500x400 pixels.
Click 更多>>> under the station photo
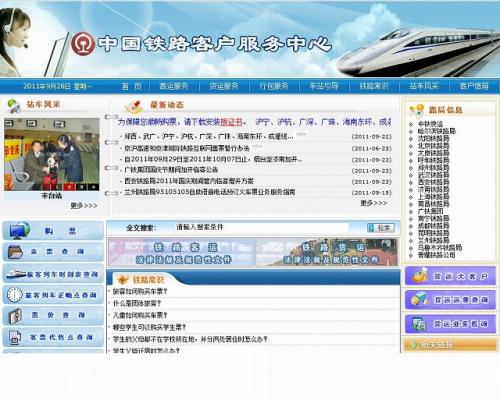tap(84, 206)
